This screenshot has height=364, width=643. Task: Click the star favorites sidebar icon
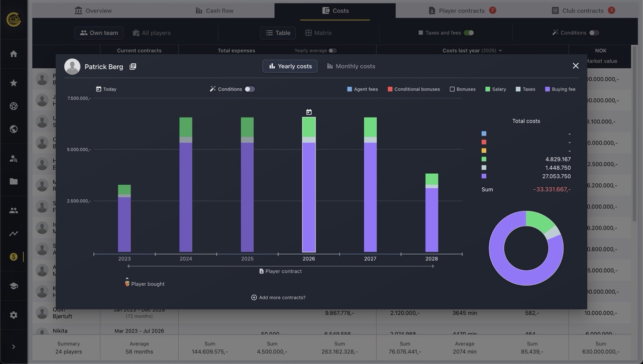pos(14,83)
